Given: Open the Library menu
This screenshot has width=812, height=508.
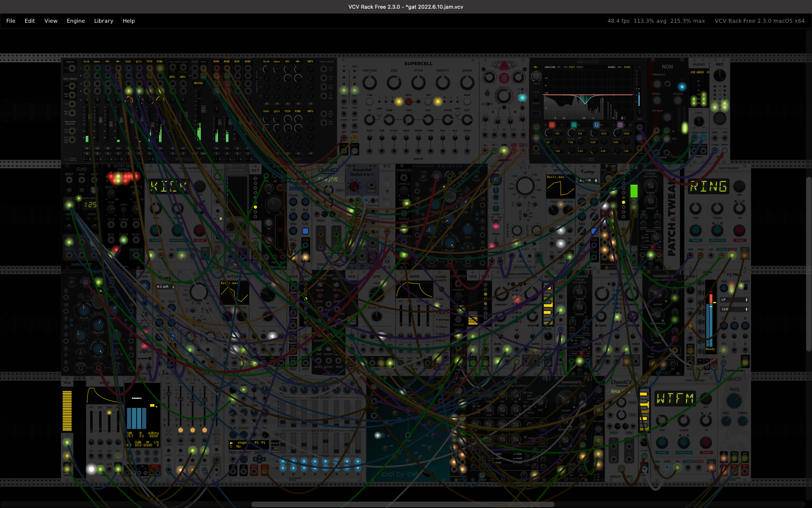Looking at the screenshot, I should coord(103,21).
